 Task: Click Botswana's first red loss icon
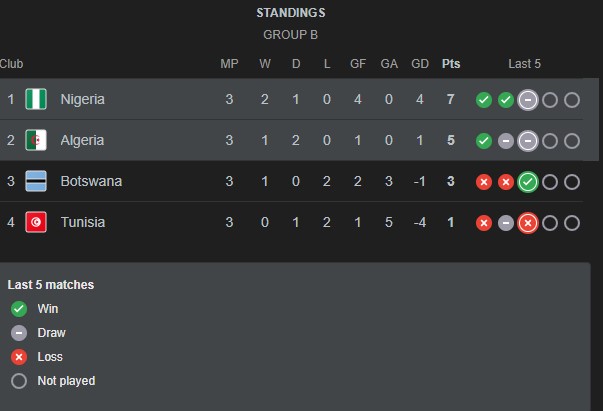tap(484, 181)
